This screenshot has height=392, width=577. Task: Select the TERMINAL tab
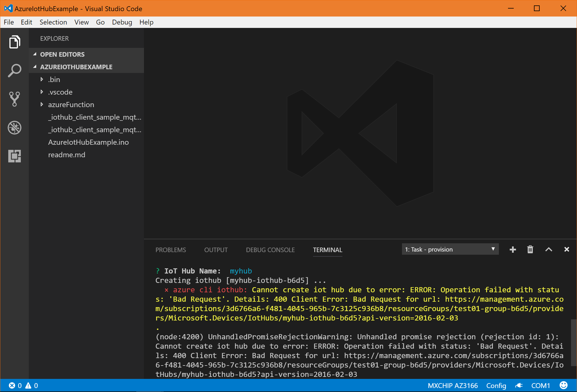point(328,250)
